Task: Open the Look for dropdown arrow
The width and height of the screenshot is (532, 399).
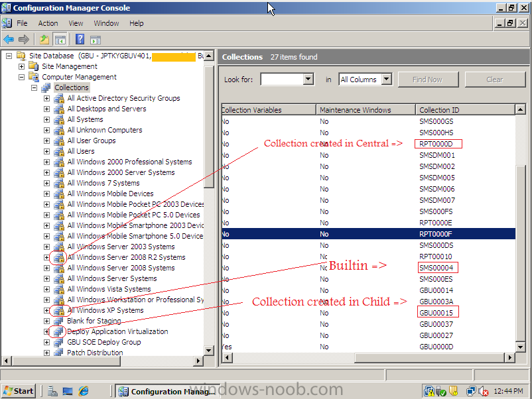Action: coord(308,80)
